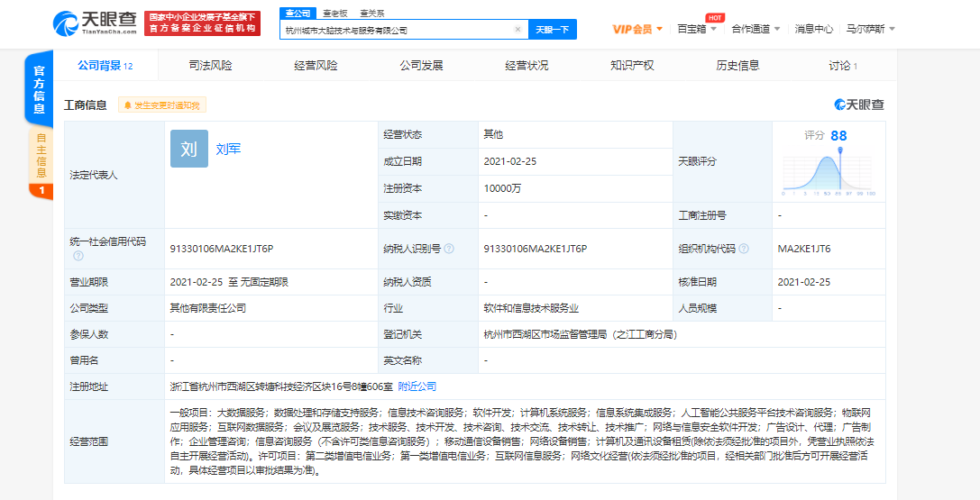Image resolution: width=980 pixels, height=500 pixels.
Task: Click the 刘 avatar of the legal representative
Action: tap(188, 149)
